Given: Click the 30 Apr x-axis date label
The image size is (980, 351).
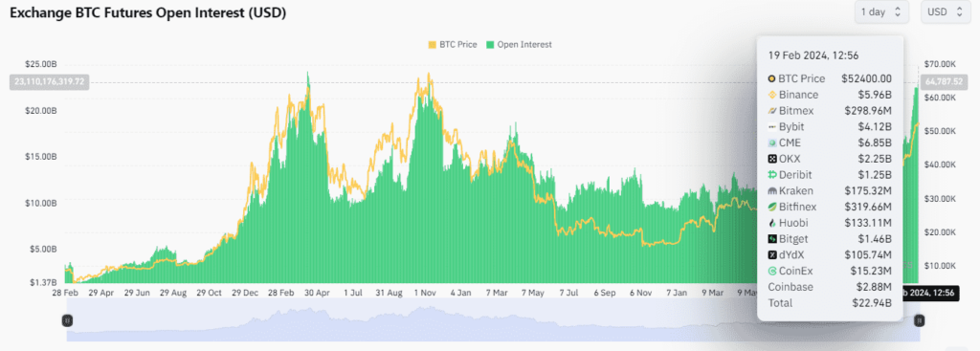Looking at the screenshot, I should pyautogui.click(x=319, y=292).
